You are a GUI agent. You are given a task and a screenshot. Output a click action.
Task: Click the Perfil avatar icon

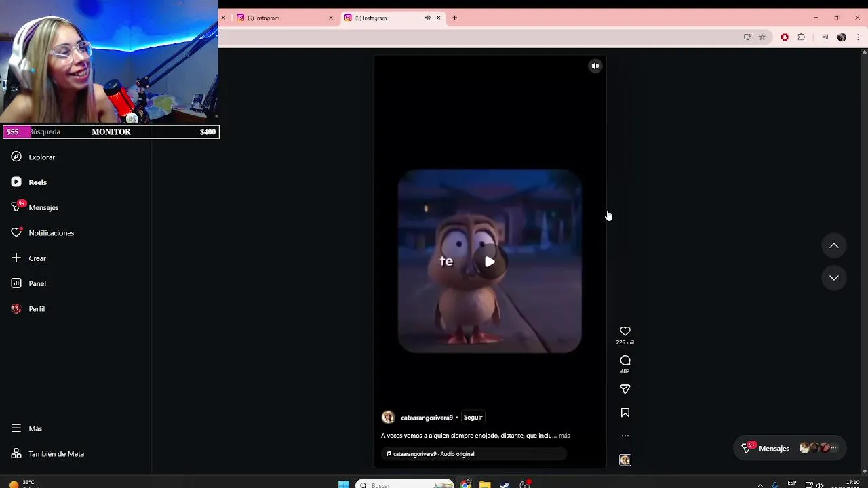coord(16,308)
